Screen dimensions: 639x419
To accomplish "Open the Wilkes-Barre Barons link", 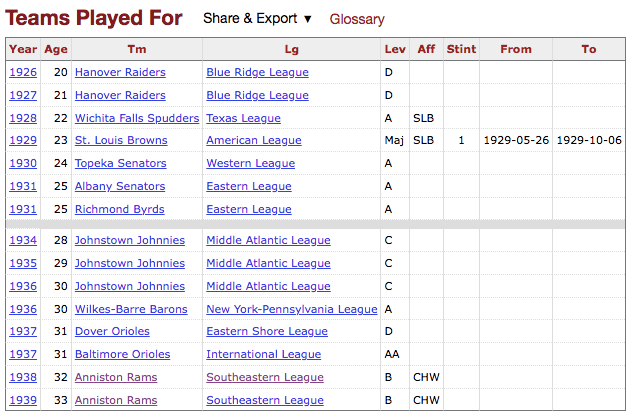I will [x=131, y=309].
